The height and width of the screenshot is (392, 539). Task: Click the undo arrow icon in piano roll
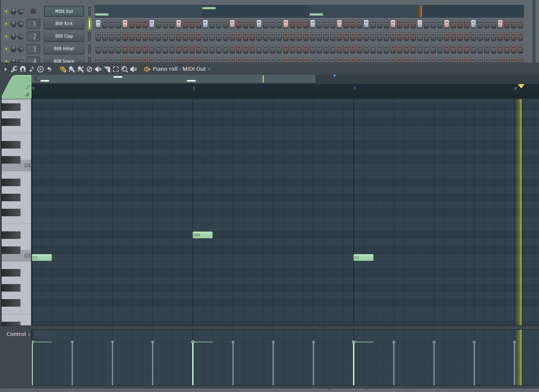point(49,69)
